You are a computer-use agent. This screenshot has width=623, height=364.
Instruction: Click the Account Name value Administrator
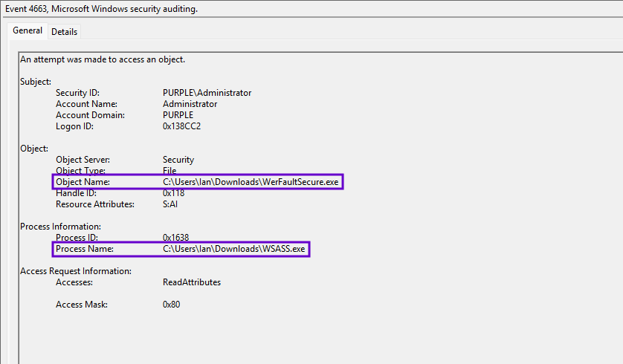point(190,104)
